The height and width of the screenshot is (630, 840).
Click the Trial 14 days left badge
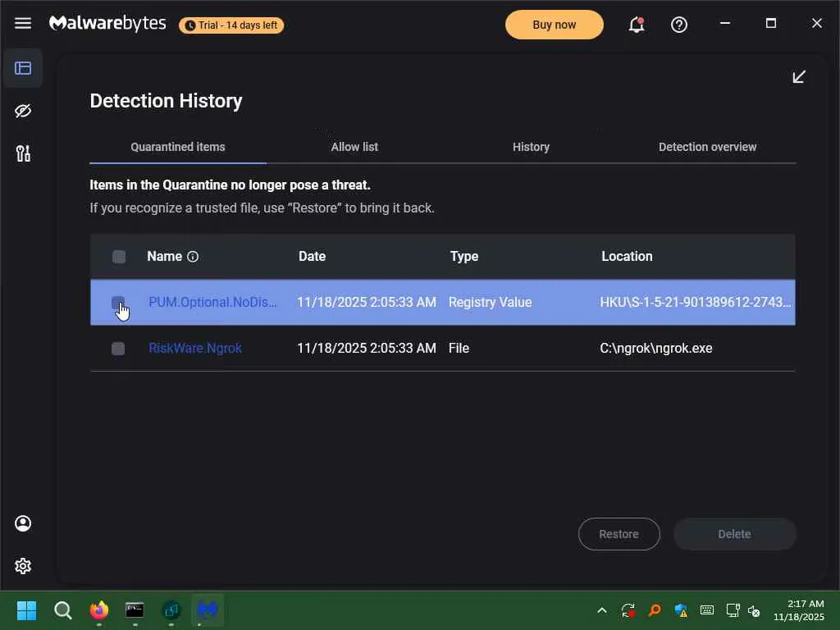tap(231, 25)
